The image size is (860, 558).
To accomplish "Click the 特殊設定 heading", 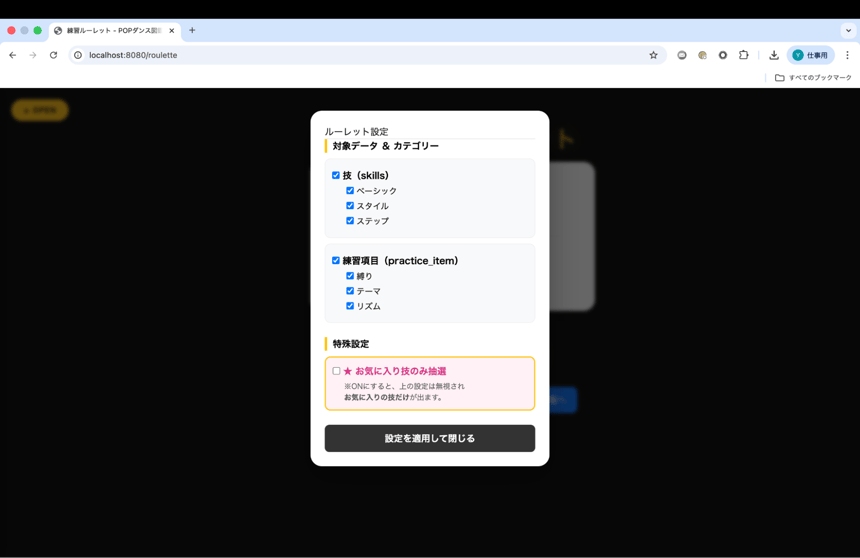I will (x=350, y=344).
